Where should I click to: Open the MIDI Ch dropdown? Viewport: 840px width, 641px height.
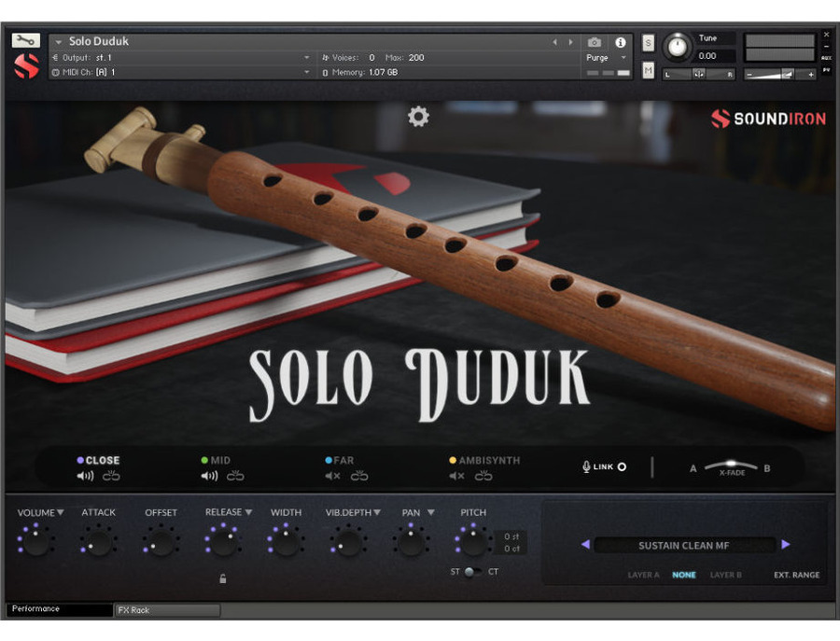point(306,72)
